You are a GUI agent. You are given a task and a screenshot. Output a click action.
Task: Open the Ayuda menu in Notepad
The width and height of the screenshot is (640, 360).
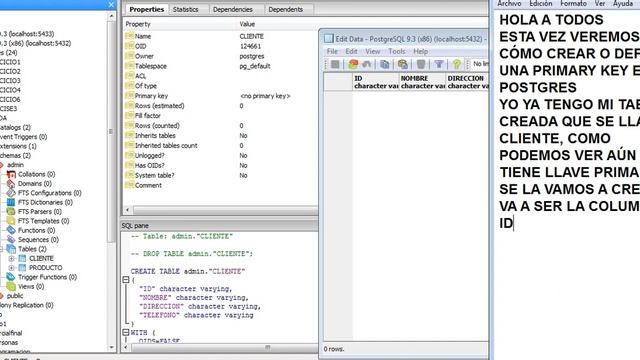pos(623,3)
